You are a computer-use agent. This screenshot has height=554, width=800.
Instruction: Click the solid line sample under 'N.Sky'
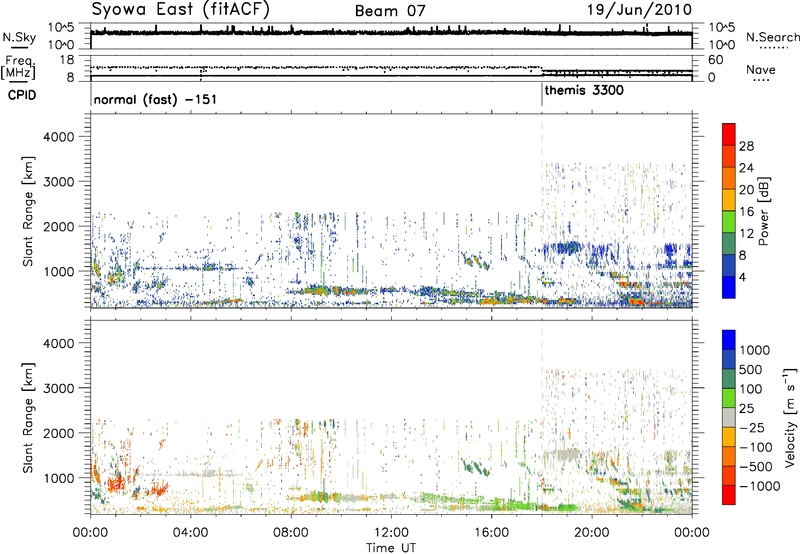tap(18, 48)
